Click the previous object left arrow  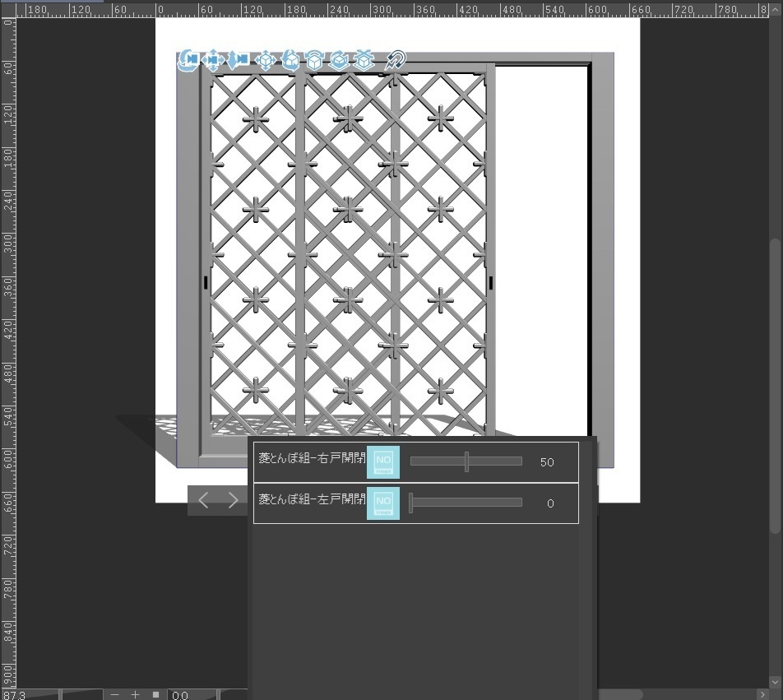pyautogui.click(x=203, y=500)
